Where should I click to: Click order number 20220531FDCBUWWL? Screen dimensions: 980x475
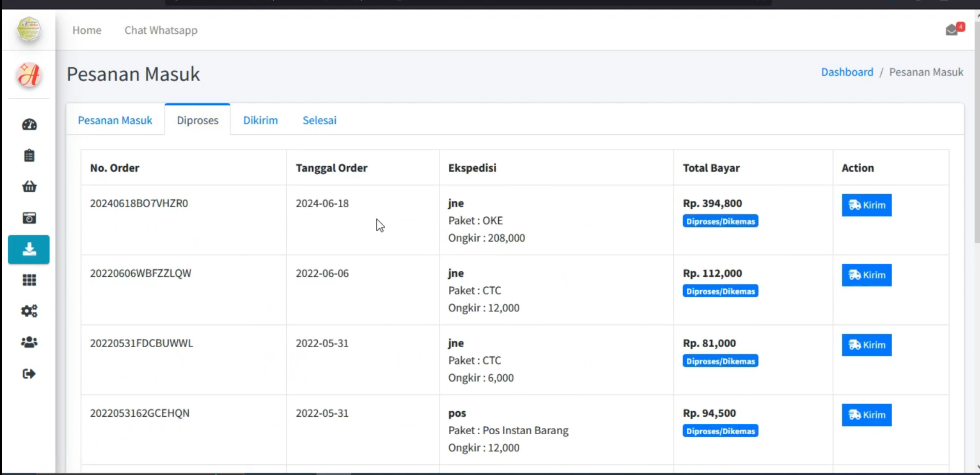point(141,343)
